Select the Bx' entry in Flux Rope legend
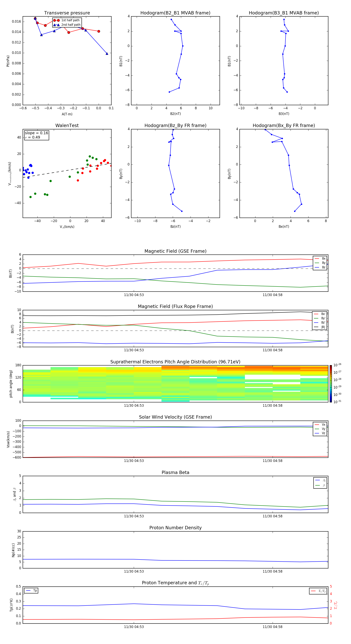The image size is (351, 644). coord(320,314)
